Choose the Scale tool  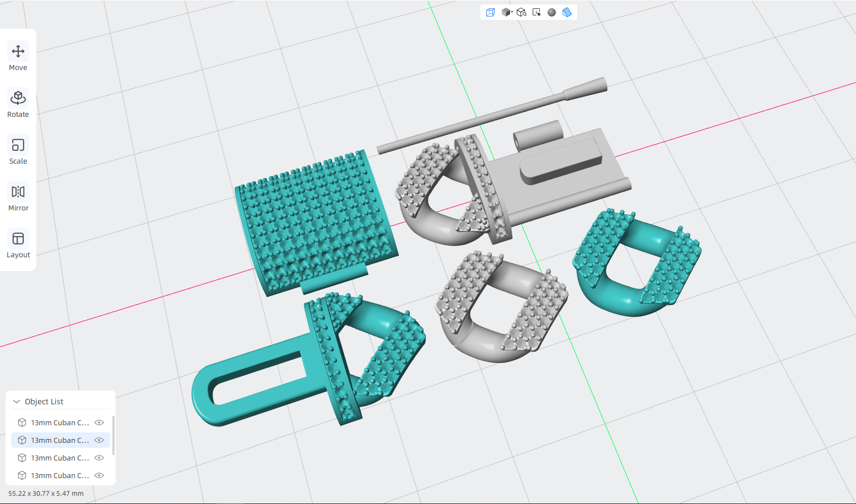tap(18, 151)
